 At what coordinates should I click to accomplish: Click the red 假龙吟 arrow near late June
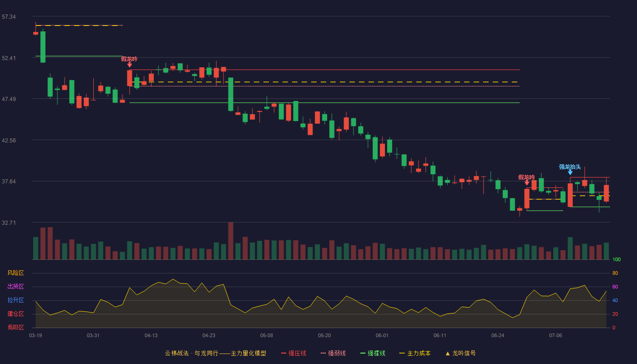(x=527, y=183)
